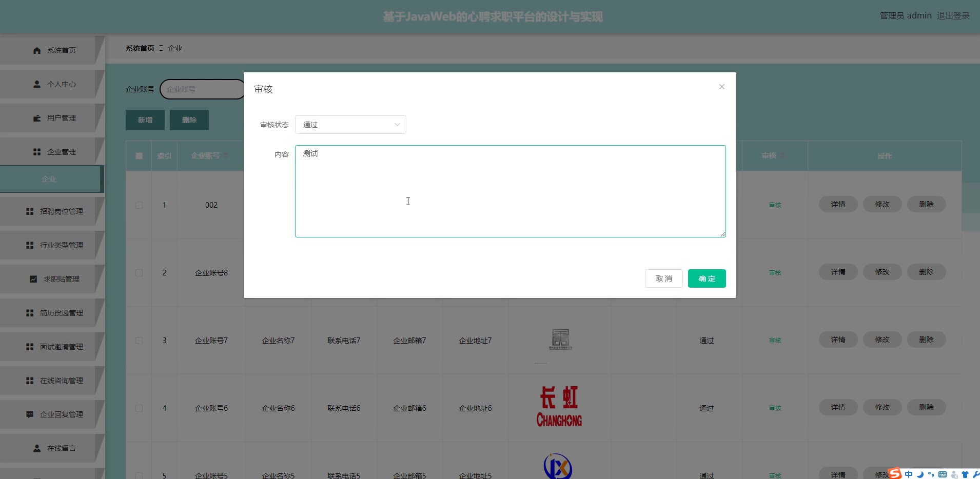
Task: Click the grid icon beside 行业类型管理
Action: [30, 245]
